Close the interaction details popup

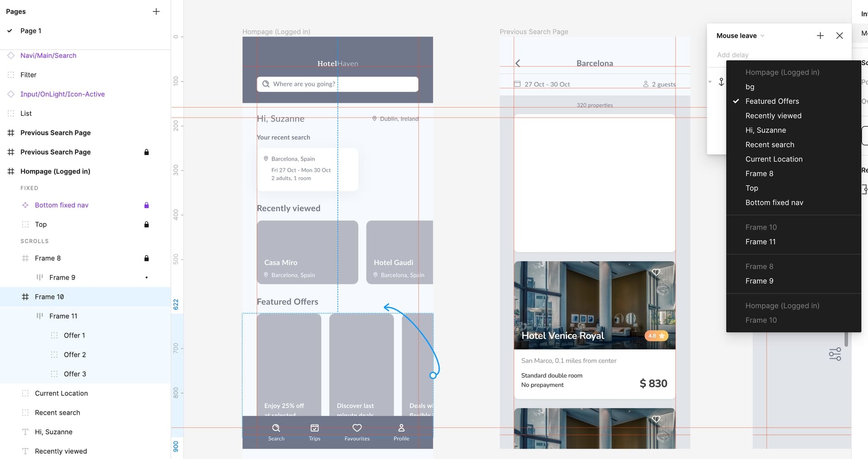[x=840, y=36]
